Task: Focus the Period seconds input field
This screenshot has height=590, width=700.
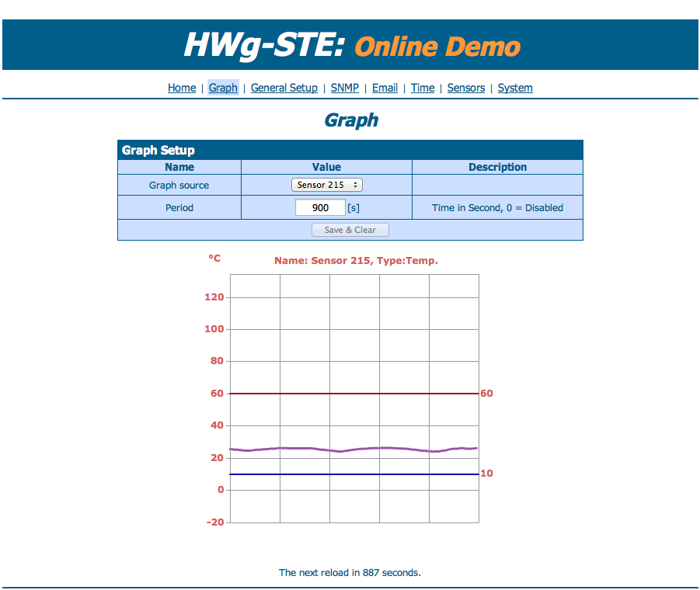Action: click(x=320, y=207)
